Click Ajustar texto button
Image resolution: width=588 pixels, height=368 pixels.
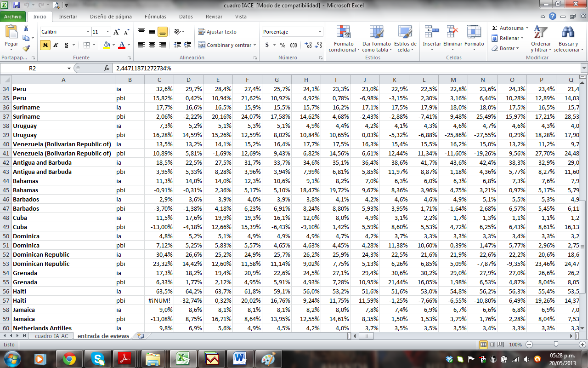217,32
